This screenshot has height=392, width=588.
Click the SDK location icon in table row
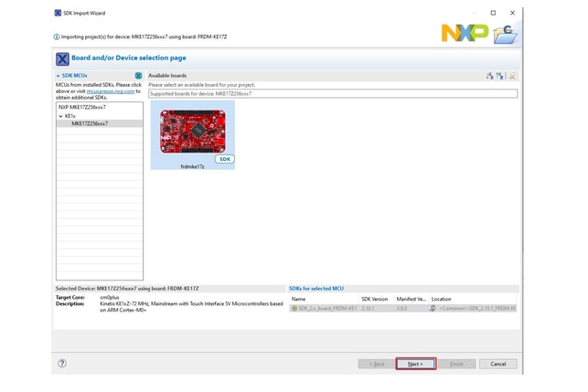pos(433,308)
